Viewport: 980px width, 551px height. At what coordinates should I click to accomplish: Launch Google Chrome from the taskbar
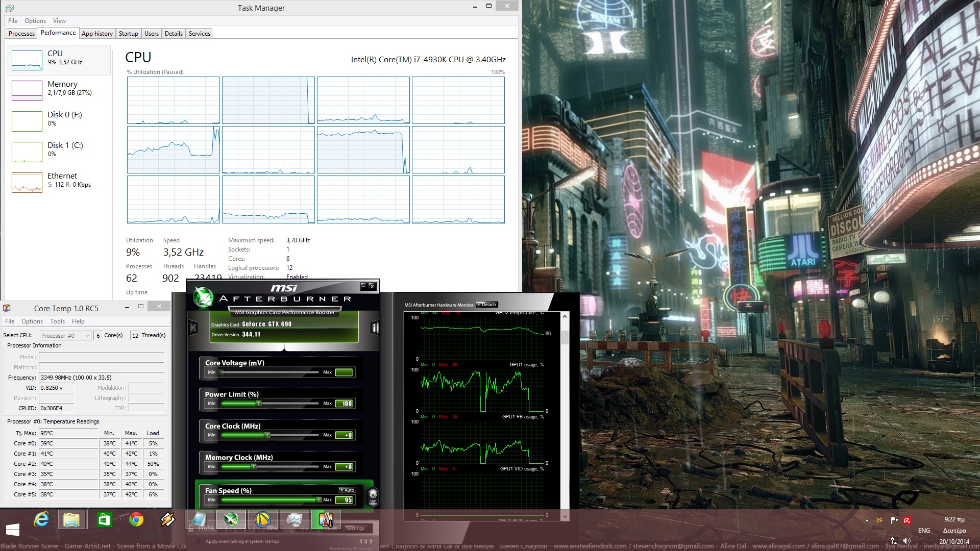pyautogui.click(x=136, y=520)
